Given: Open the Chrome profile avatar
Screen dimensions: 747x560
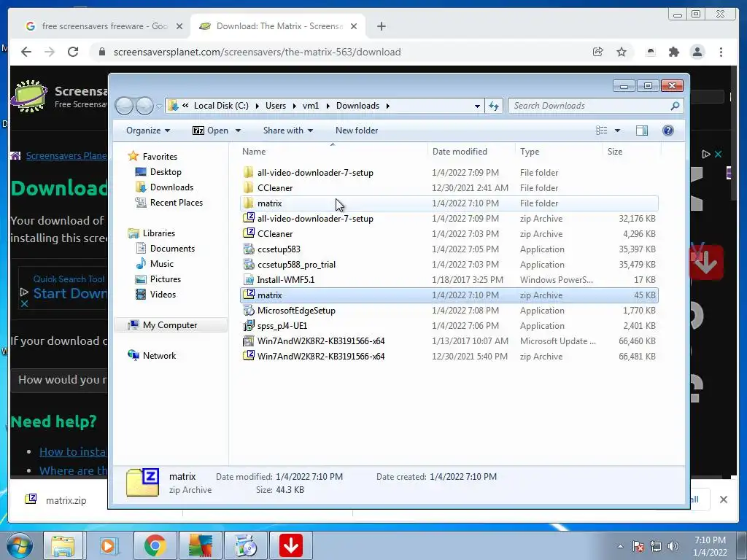Looking at the screenshot, I should click(697, 52).
